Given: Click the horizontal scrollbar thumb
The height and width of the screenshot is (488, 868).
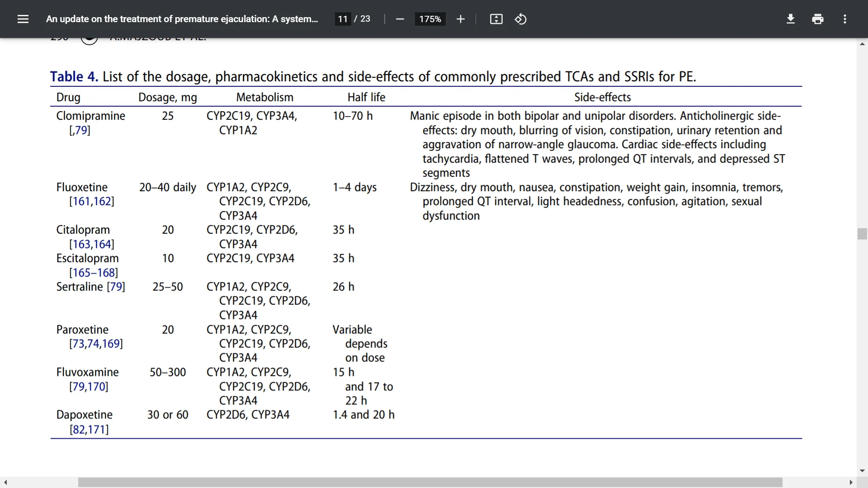Looking at the screenshot, I should point(430,483).
